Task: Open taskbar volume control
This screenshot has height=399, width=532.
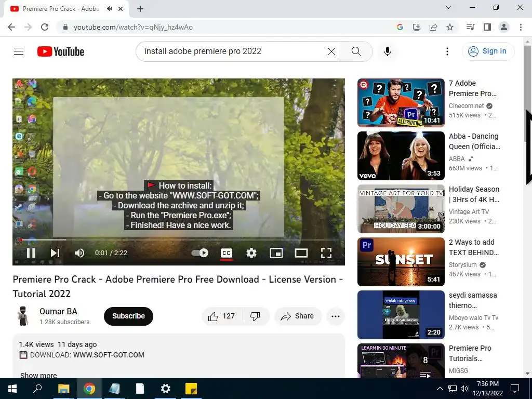Action: coord(465,389)
